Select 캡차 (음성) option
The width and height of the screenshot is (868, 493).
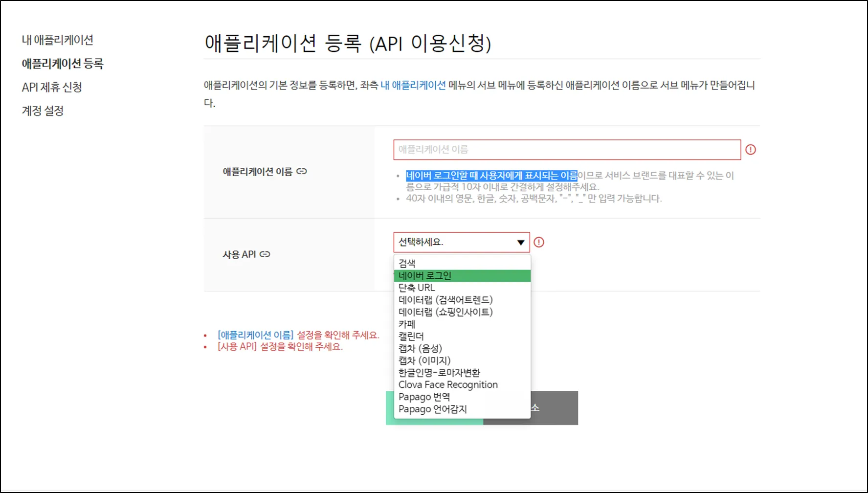tap(462, 348)
